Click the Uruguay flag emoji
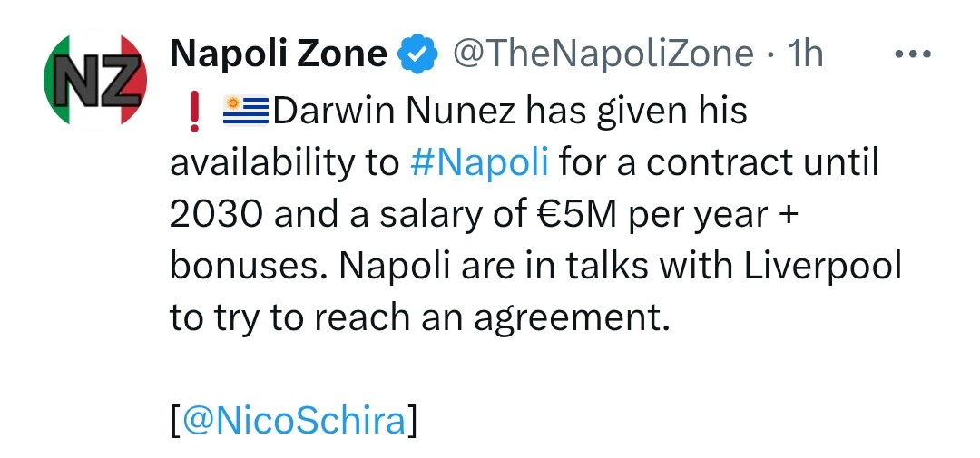 point(246,110)
